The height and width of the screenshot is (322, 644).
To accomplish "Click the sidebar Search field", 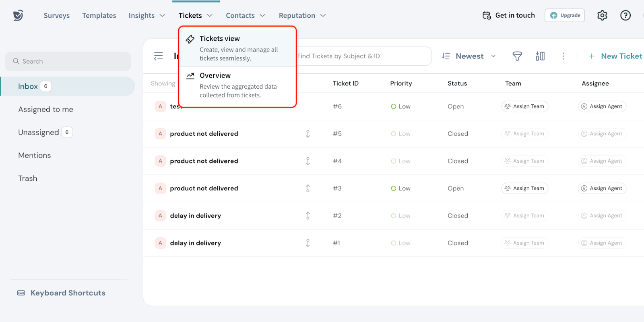I will 68,61.
